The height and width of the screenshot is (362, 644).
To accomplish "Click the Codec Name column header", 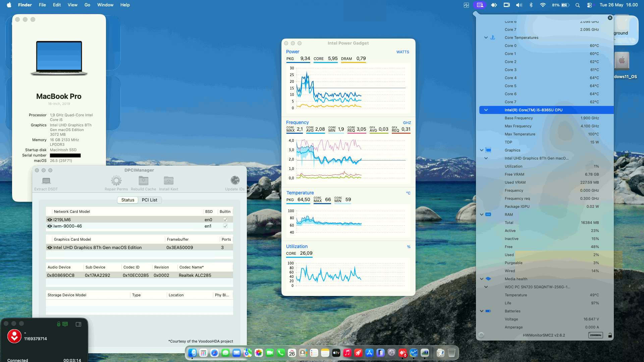I will coord(205,267).
